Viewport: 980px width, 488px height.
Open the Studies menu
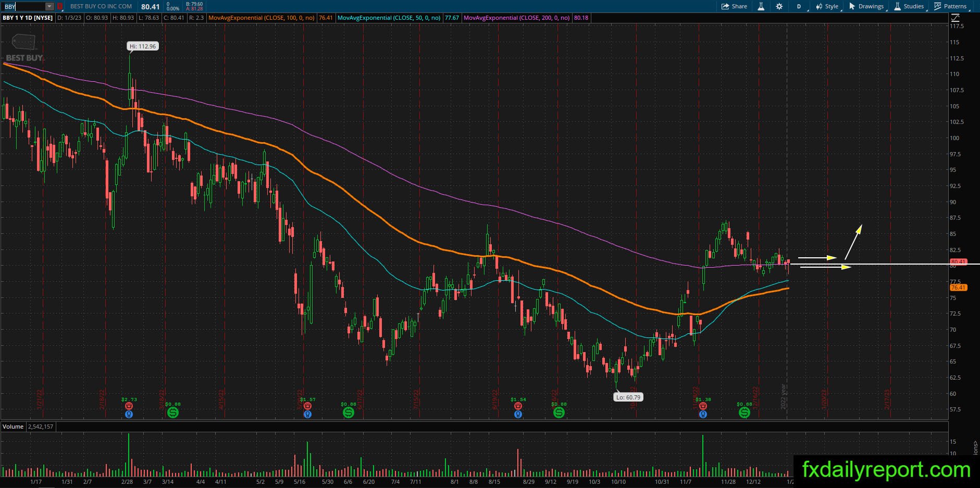pos(909,6)
